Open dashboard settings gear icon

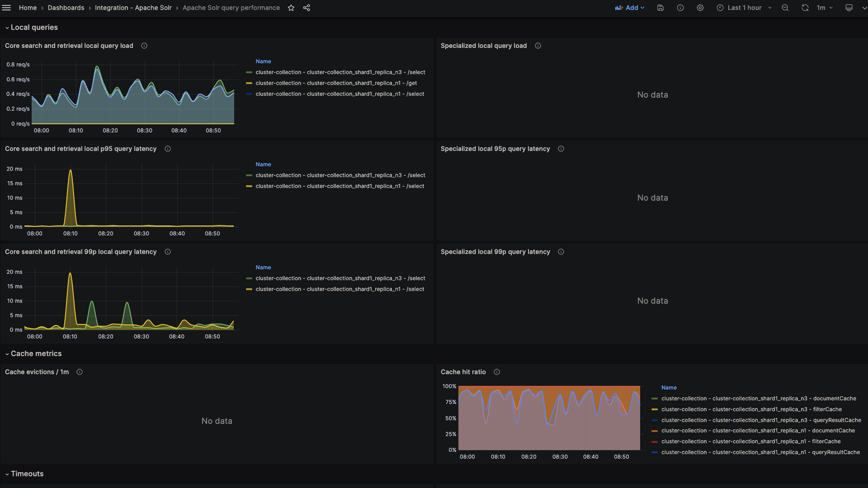[700, 8]
